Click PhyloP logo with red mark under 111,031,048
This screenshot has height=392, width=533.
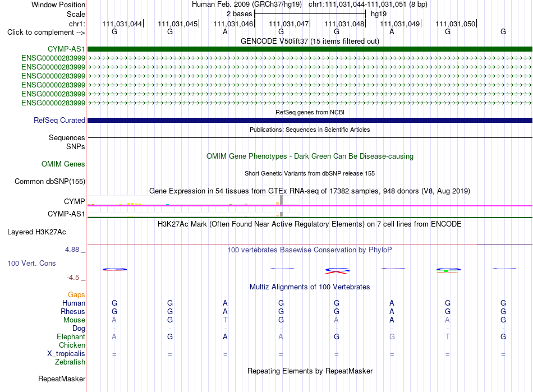(337, 270)
